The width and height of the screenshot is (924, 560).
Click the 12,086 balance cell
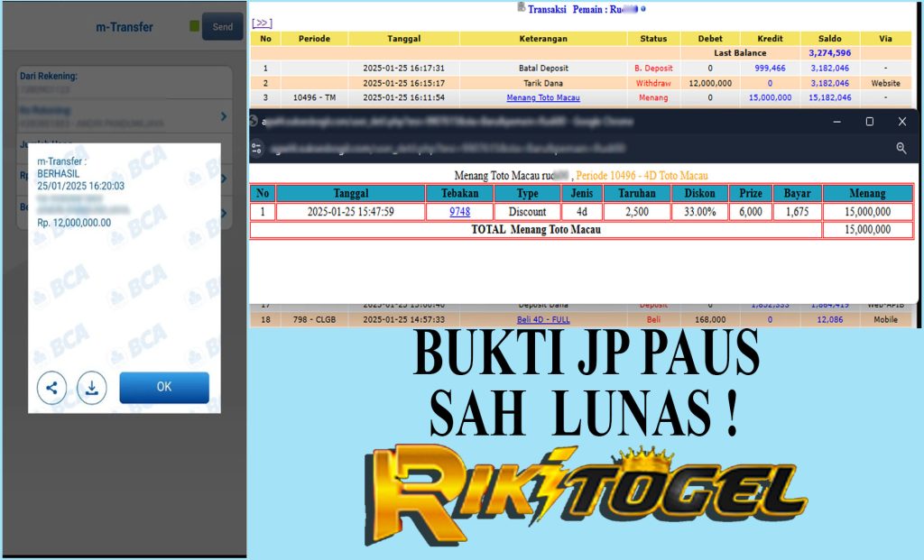coord(830,320)
